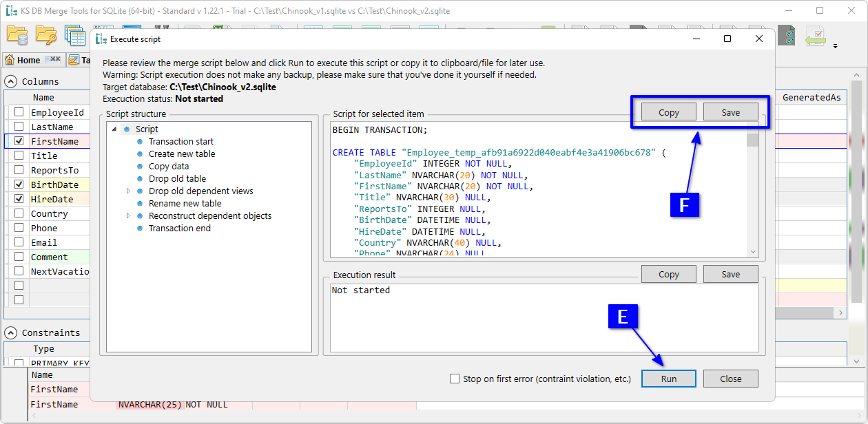
Task: Uncheck the BirthDate column checkbox
Action: [19, 184]
